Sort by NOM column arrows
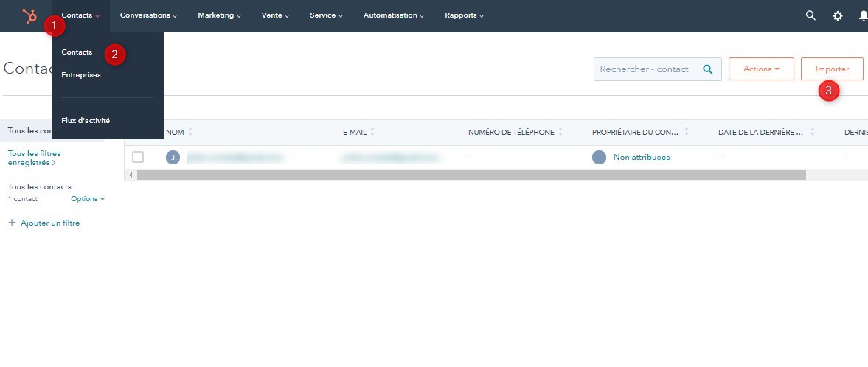The height and width of the screenshot is (367, 868). point(190,133)
